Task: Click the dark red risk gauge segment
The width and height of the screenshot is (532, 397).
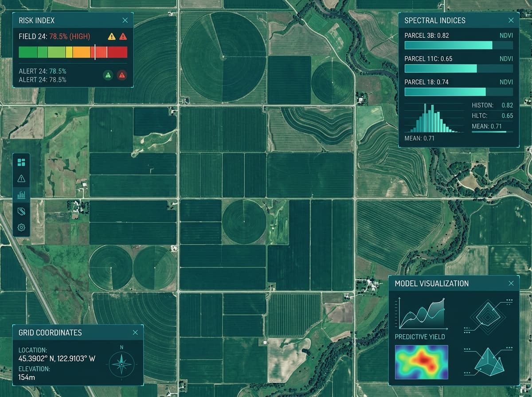Action: (x=117, y=52)
